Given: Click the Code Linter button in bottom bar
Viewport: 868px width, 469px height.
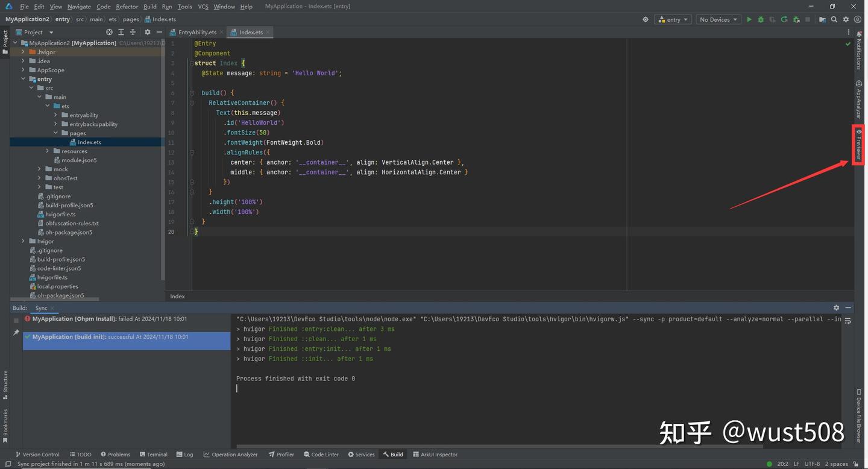Looking at the screenshot, I should click(321, 455).
